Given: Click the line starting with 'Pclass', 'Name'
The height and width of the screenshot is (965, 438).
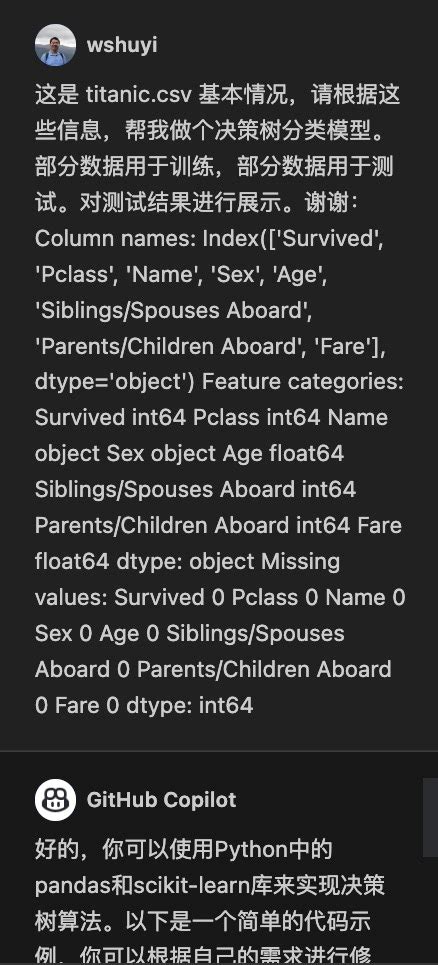Looking at the screenshot, I should [181, 274].
